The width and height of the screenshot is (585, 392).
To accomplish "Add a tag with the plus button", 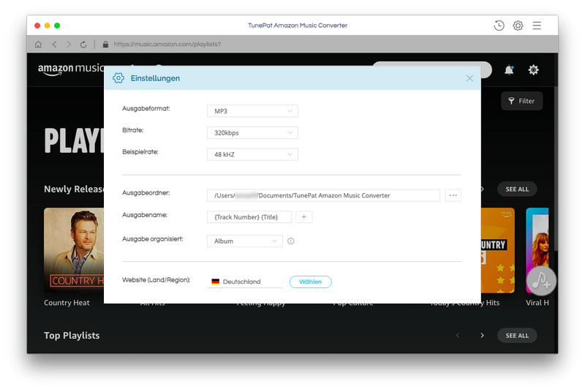I will pyautogui.click(x=303, y=216).
